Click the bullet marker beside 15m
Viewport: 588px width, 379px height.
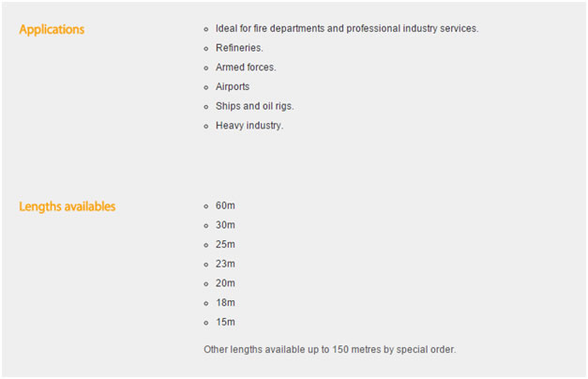(x=206, y=323)
